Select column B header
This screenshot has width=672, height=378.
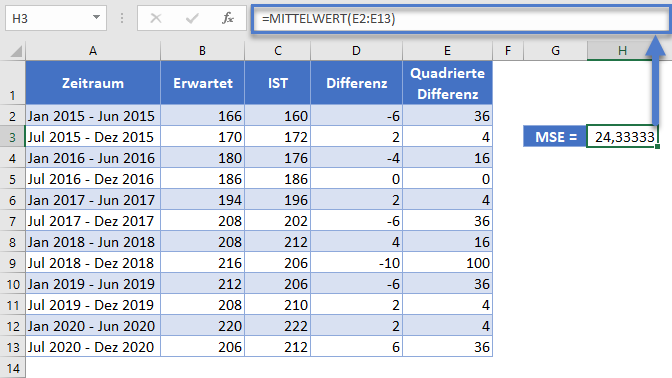tap(202, 51)
